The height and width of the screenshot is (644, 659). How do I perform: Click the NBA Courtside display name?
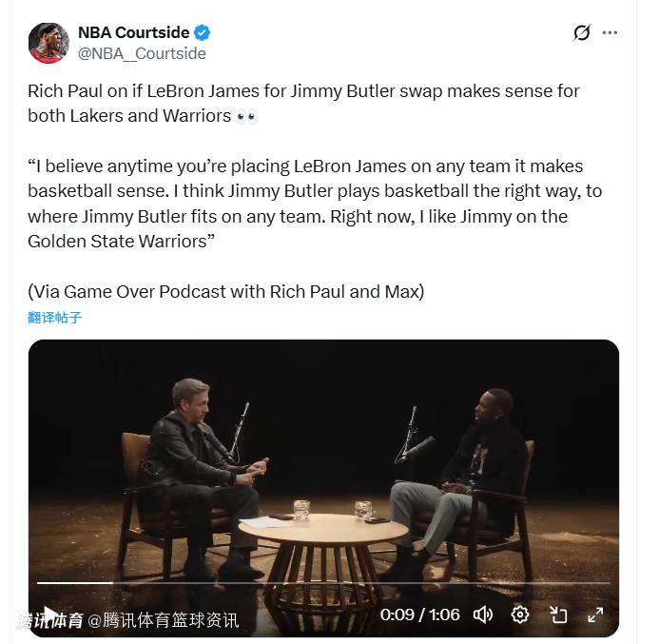133,33
